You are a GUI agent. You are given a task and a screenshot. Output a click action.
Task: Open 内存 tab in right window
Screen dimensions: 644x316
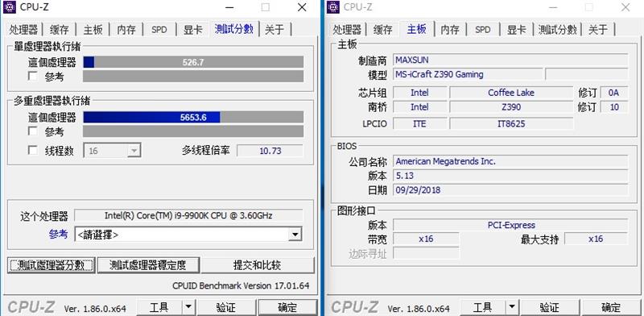(x=450, y=30)
